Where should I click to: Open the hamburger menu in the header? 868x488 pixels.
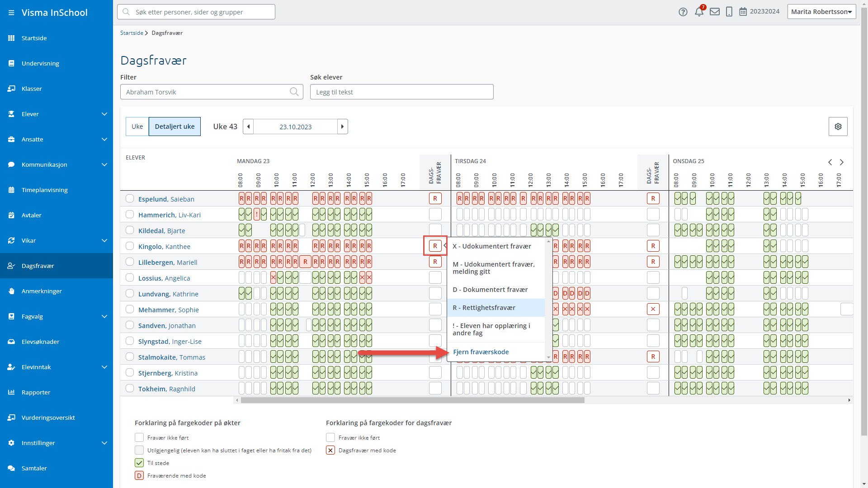coord(11,13)
